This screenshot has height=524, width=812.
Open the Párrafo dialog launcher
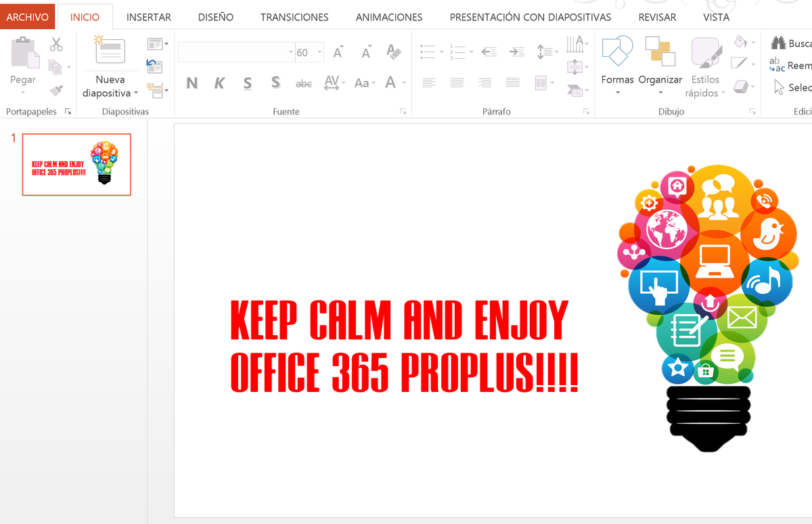pos(587,112)
